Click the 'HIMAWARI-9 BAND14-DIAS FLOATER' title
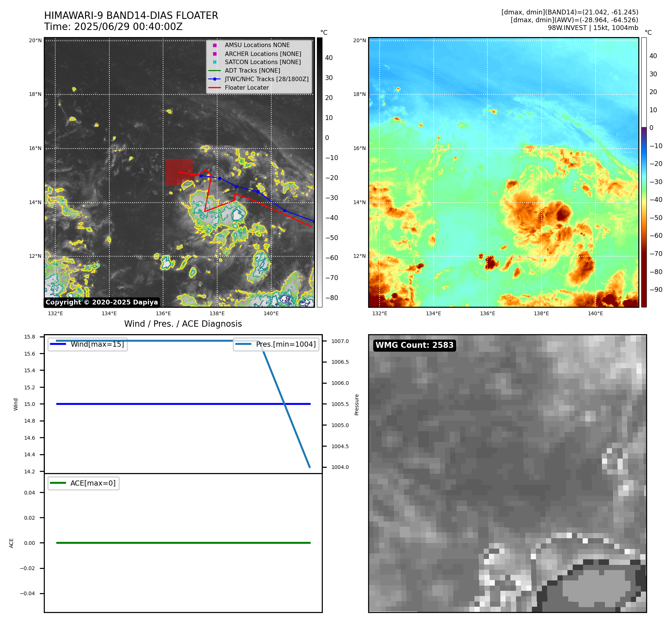The width and height of the screenshot is (672, 626). coord(131,16)
